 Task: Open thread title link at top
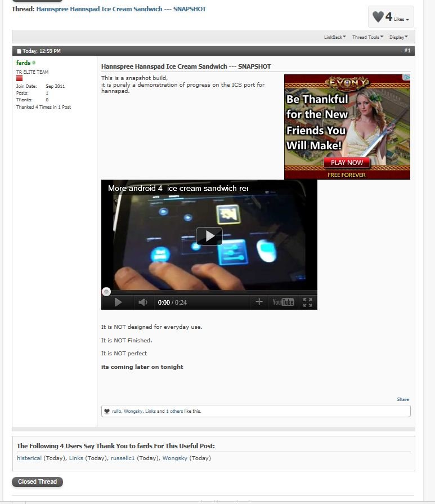121,9
